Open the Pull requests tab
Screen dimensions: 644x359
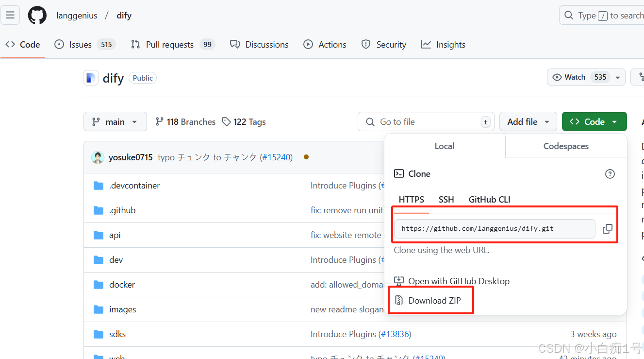click(173, 45)
